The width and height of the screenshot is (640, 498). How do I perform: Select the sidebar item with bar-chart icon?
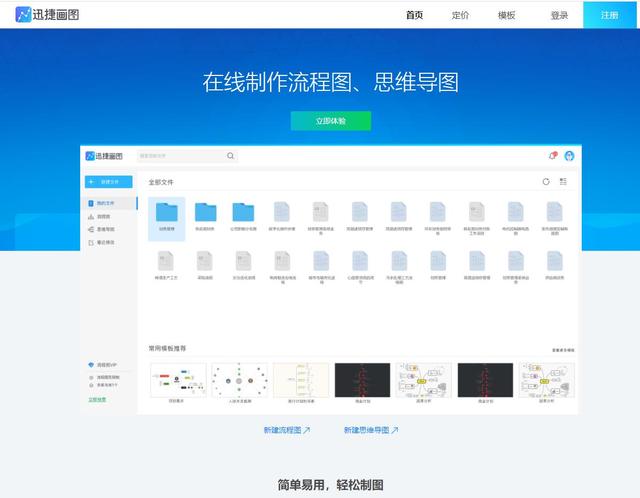[99, 216]
